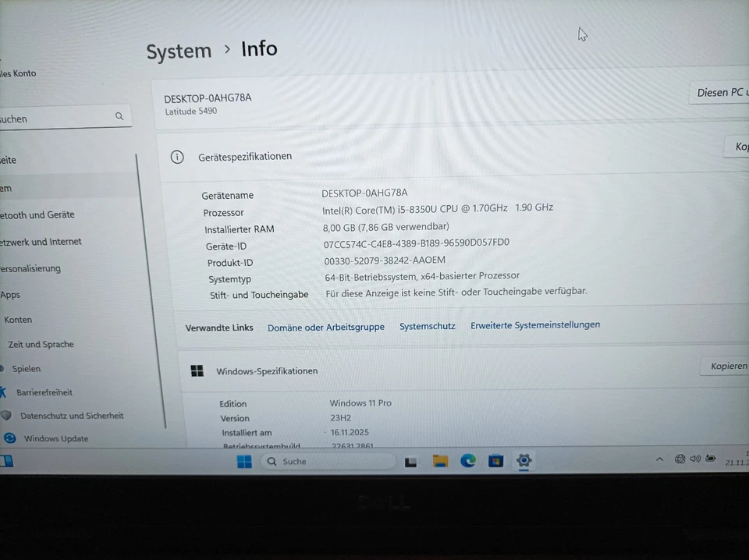Click the Datenschutz und Sicherheit shield icon

click(x=7, y=416)
